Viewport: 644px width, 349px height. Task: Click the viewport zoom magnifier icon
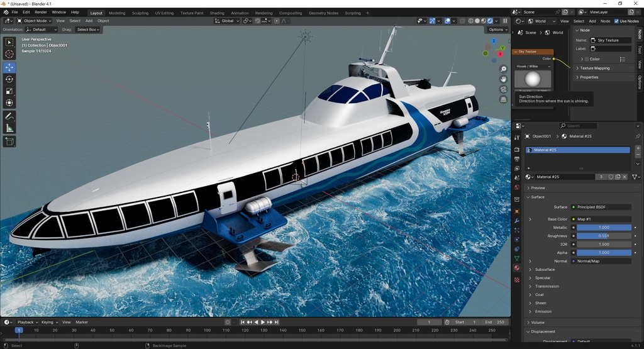pos(503,69)
